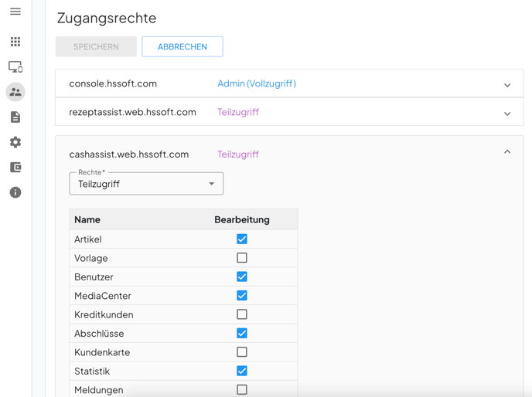
Task: Uncheck the Artikel checkbox
Action: tap(242, 239)
